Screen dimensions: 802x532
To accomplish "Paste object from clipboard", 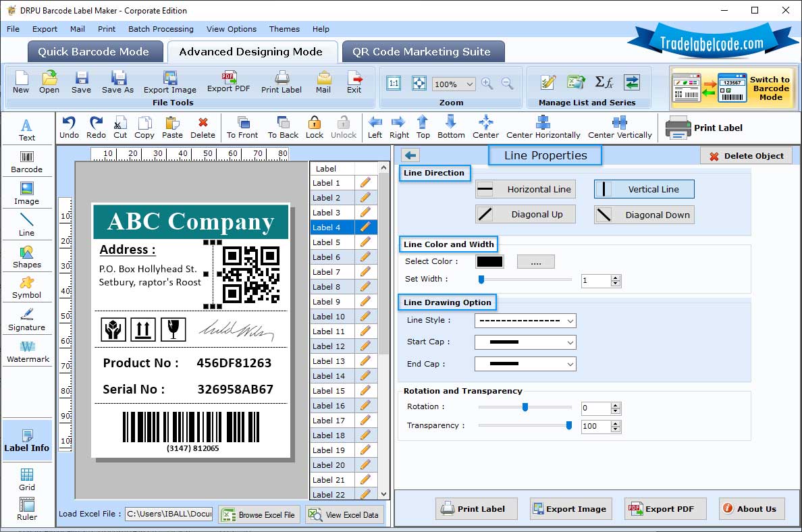I will [x=172, y=128].
